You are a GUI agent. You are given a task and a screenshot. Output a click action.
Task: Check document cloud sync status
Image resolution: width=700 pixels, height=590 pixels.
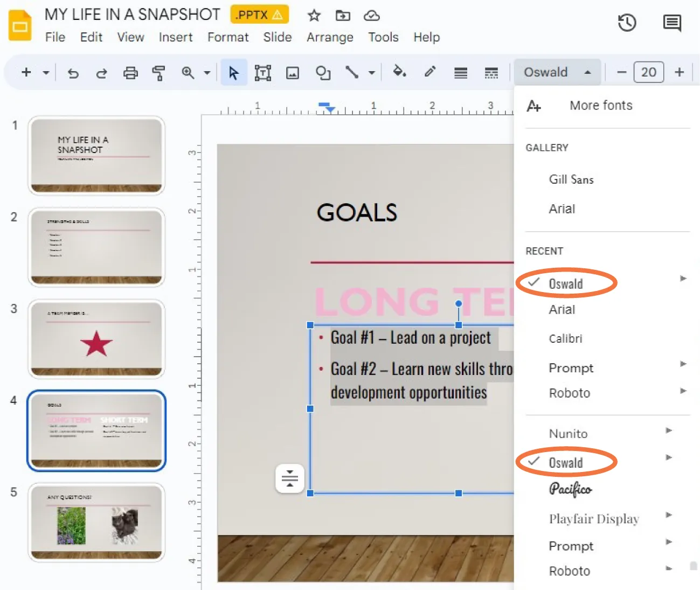pyautogui.click(x=371, y=16)
